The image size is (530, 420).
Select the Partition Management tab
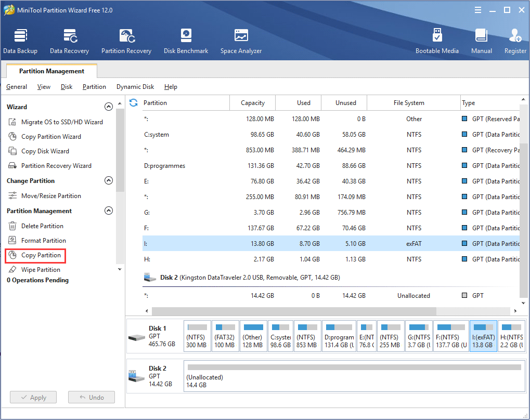[51, 71]
